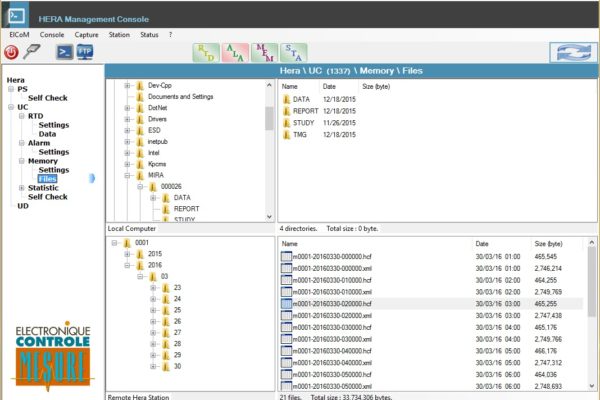The image size is (600, 400).
Task: Open the ElCoM menu
Action: click(x=19, y=35)
